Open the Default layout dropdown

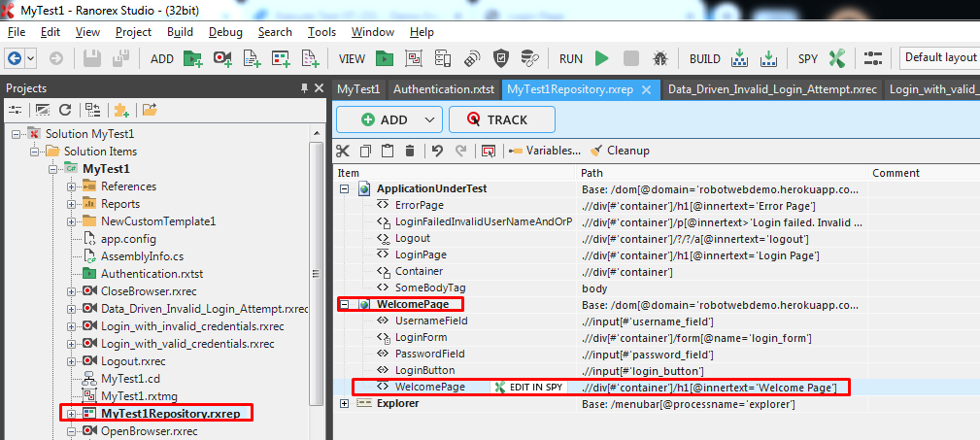pos(939,57)
